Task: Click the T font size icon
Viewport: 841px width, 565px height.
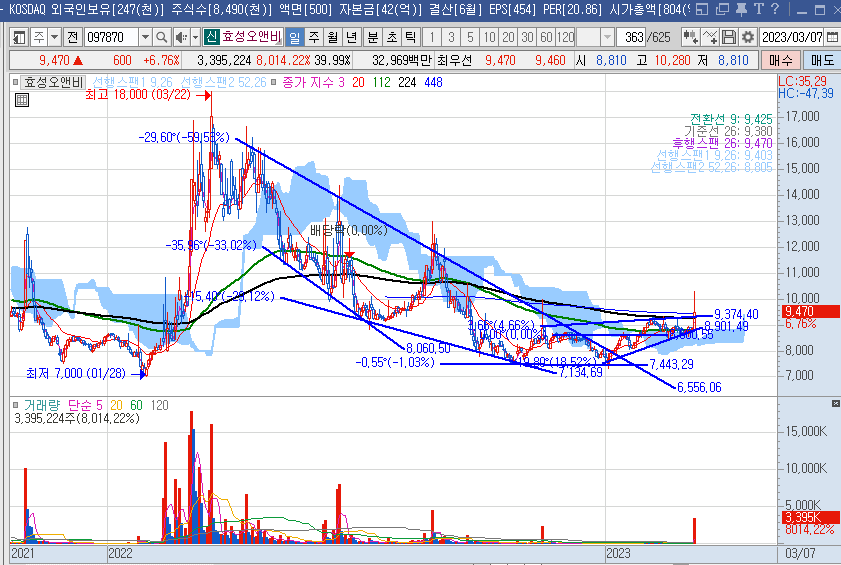Action: (x=758, y=9)
